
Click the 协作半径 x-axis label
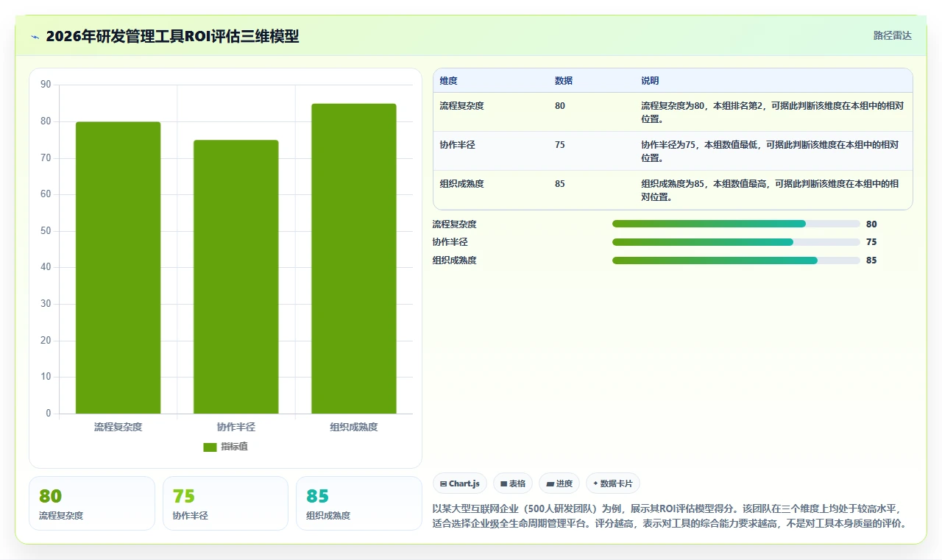click(236, 427)
